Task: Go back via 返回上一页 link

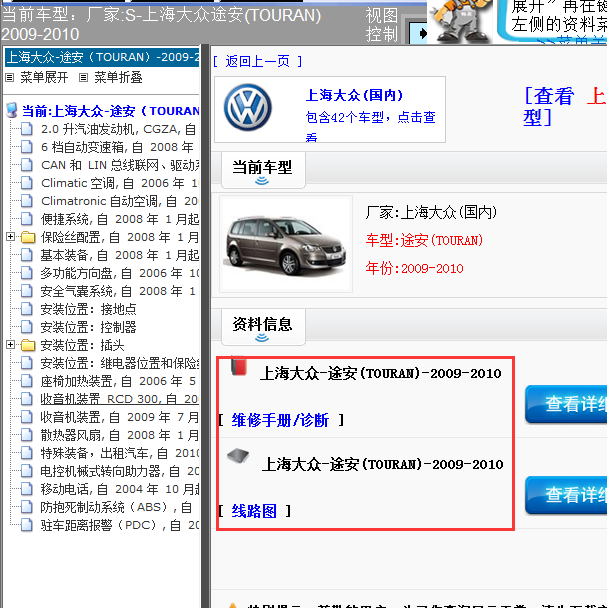Action: (x=258, y=61)
